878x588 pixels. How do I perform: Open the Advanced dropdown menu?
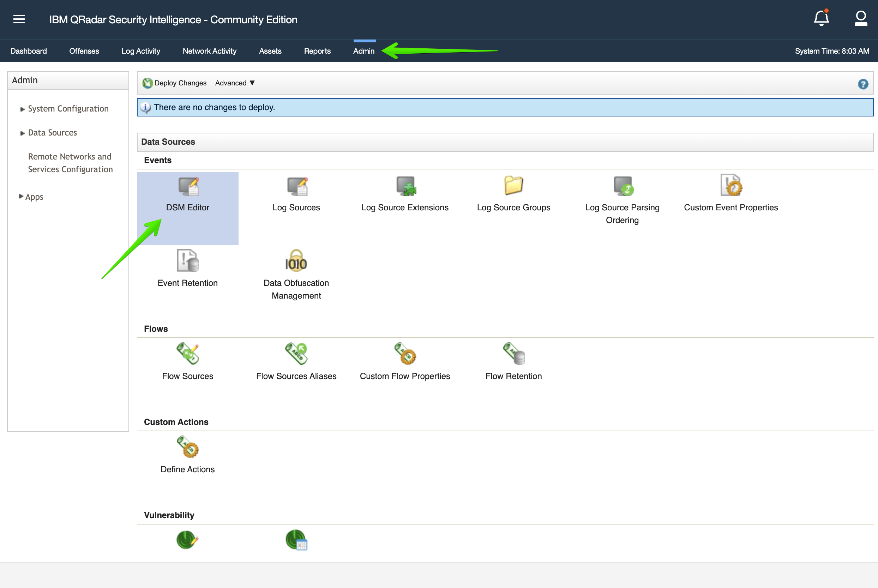coord(235,83)
